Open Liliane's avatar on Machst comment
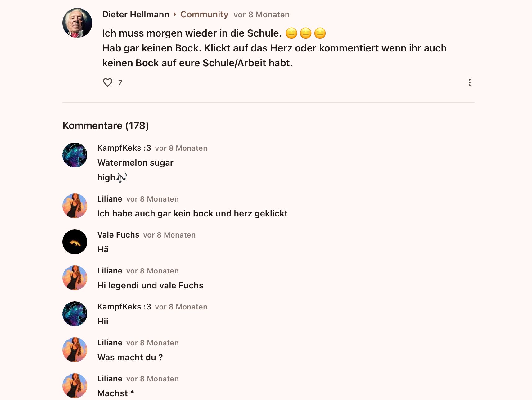This screenshot has height=400, width=532. (75, 386)
